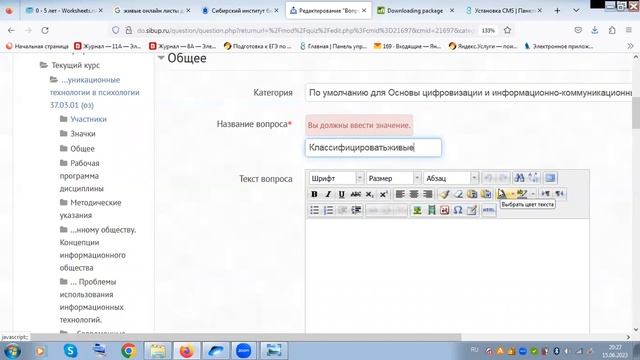The height and width of the screenshot is (360, 640).
Task: Open the Начальная страница bookmark
Action: (37, 46)
